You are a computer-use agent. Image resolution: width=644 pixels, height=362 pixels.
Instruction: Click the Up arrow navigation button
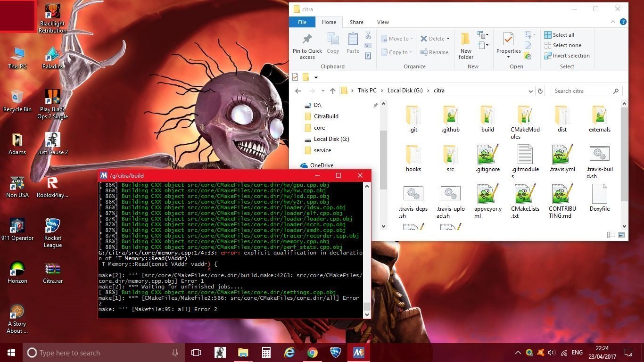coord(333,91)
